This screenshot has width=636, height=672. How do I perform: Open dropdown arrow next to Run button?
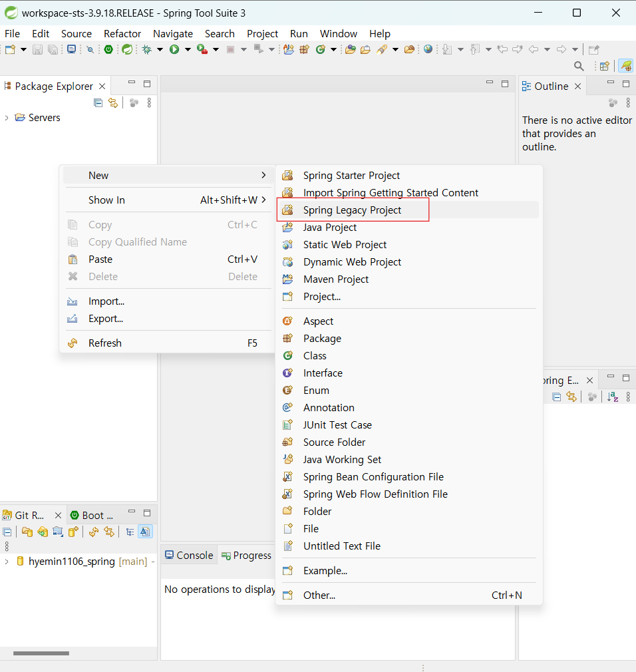(x=188, y=49)
